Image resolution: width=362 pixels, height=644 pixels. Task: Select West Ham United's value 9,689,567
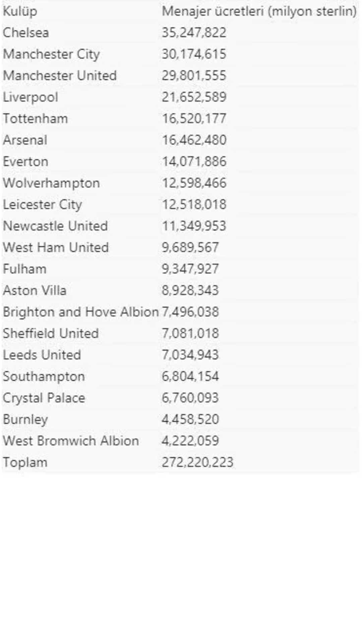pos(190,248)
